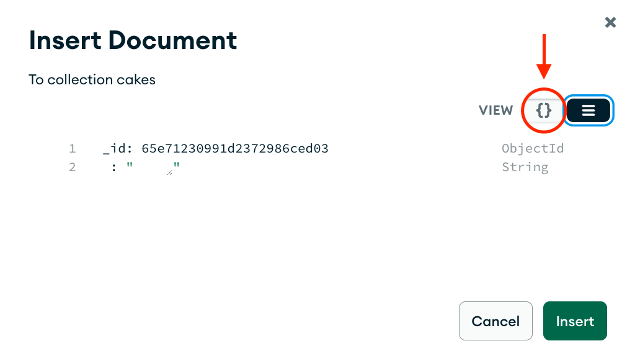This screenshot has height=364, width=635.
Task: Click the red arrow pointing at JSON view
Action: pos(544,56)
